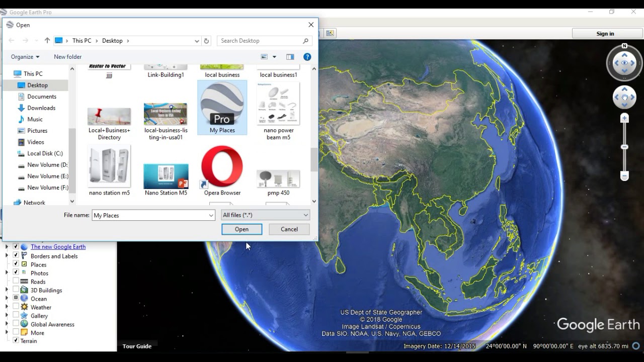Click the Global Awareness globe icon
This screenshot has height=362, width=644.
pos(24,324)
